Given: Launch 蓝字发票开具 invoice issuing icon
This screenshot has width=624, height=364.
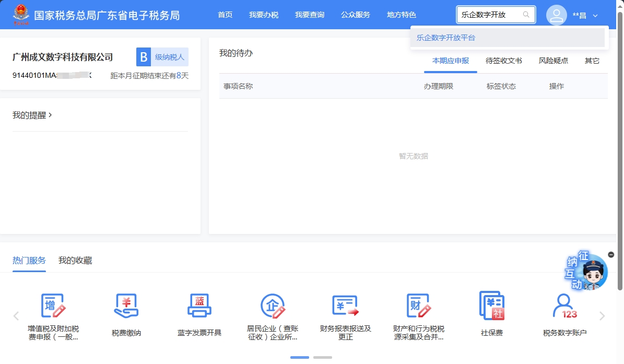Looking at the screenshot, I should (x=199, y=306).
